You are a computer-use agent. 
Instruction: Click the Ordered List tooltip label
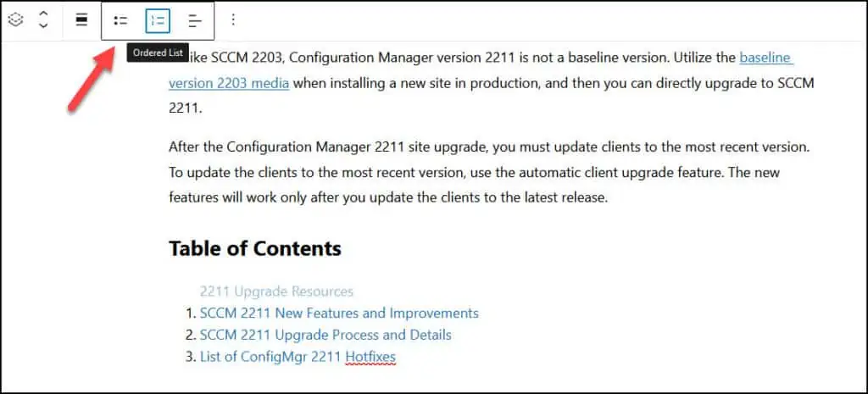158,53
